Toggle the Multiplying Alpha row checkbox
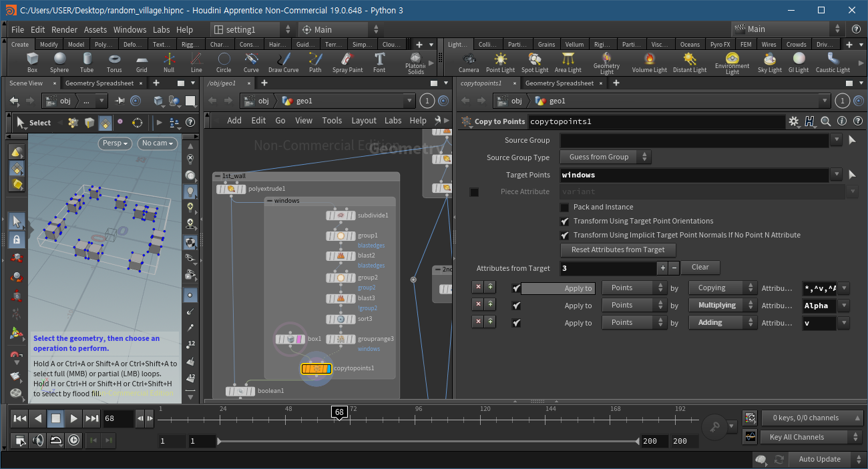This screenshot has height=469, width=868. click(x=516, y=306)
